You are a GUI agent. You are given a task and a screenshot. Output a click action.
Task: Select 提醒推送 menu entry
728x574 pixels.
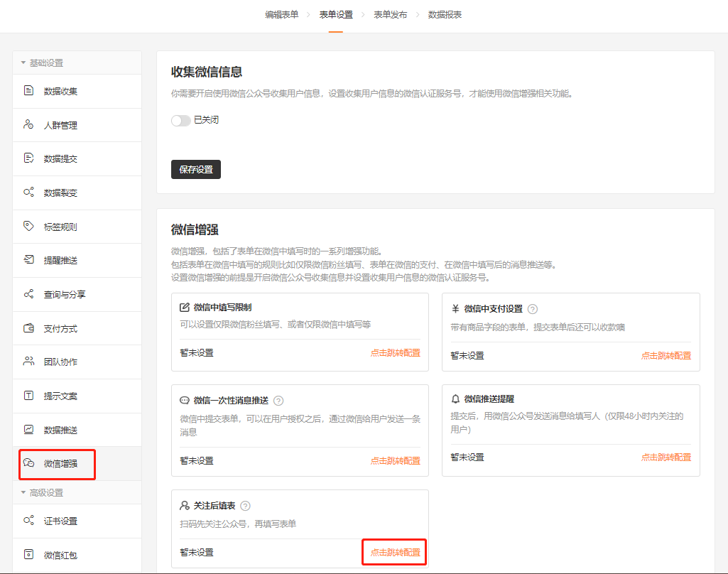pos(77,261)
